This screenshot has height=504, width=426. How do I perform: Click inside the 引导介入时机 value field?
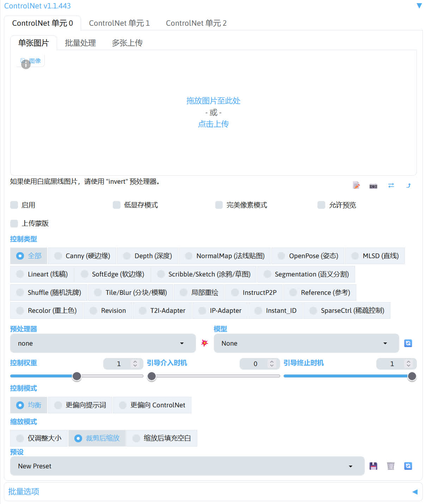coord(255,364)
